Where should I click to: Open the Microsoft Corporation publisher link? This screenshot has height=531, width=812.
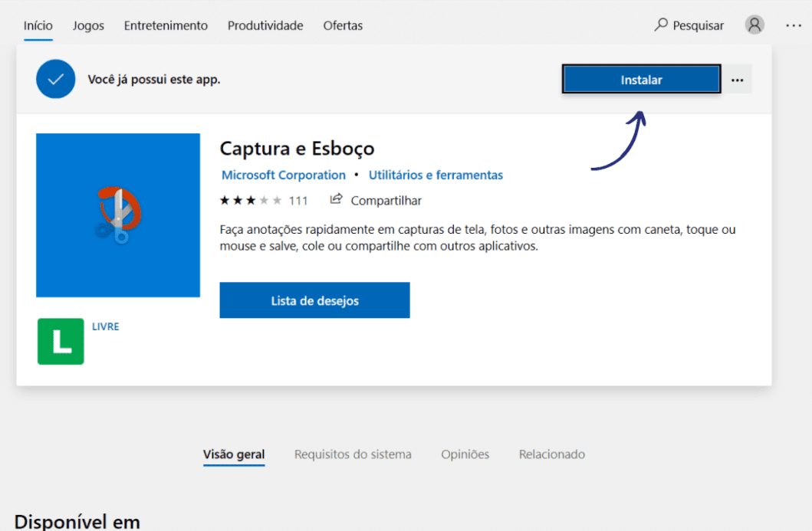point(283,175)
